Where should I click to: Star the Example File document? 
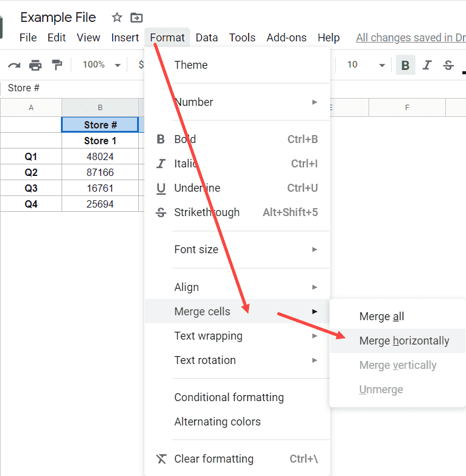(117, 18)
